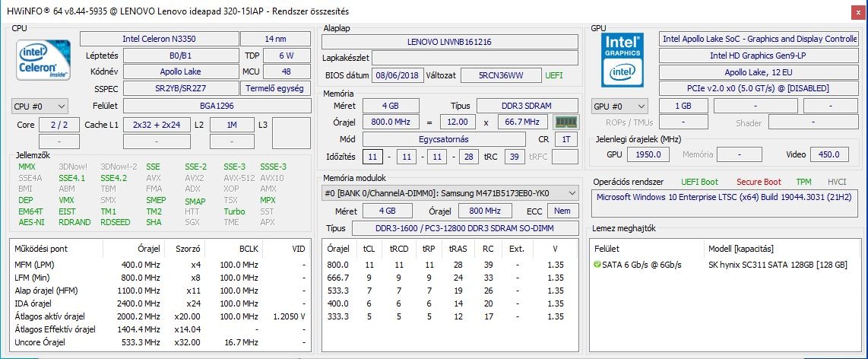Viewport: 868px width, 359px height.
Task: Click the L2 cache 1M value
Action: (232, 125)
